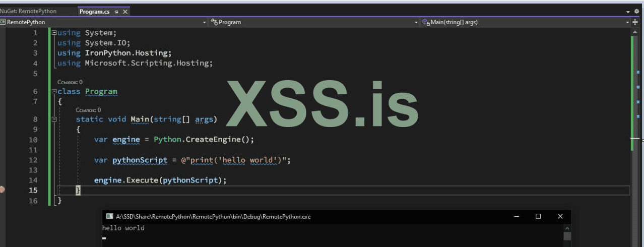Screen dimensions: 644x247
Task: Close the RemotePython.exe console window
Action: (x=560, y=216)
